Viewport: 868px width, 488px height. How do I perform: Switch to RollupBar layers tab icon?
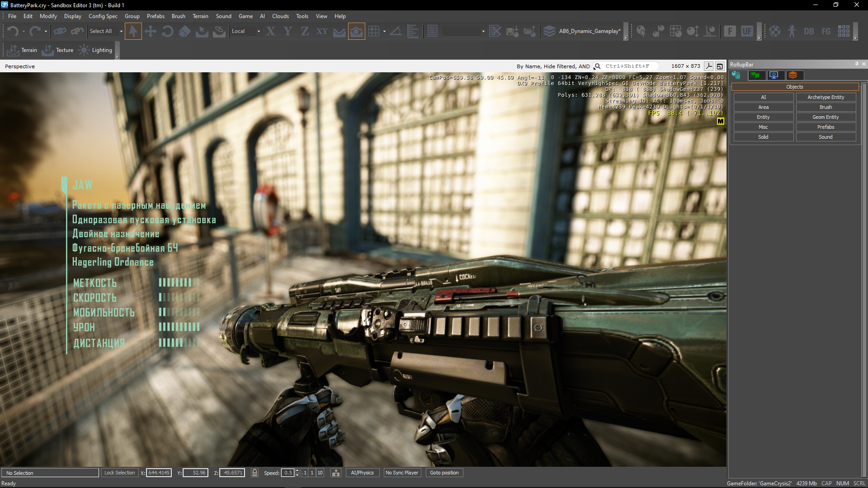pyautogui.click(x=793, y=75)
